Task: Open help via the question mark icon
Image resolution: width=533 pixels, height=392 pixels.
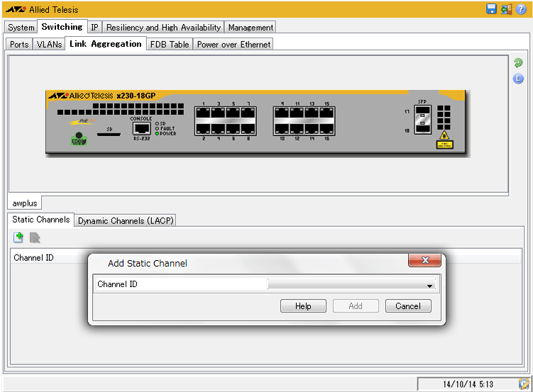Action: tap(521, 9)
